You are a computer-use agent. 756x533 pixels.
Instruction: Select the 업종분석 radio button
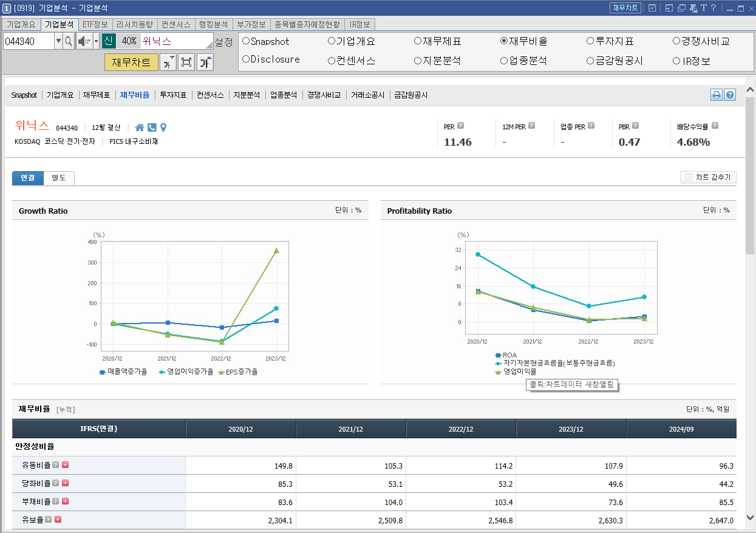click(504, 61)
